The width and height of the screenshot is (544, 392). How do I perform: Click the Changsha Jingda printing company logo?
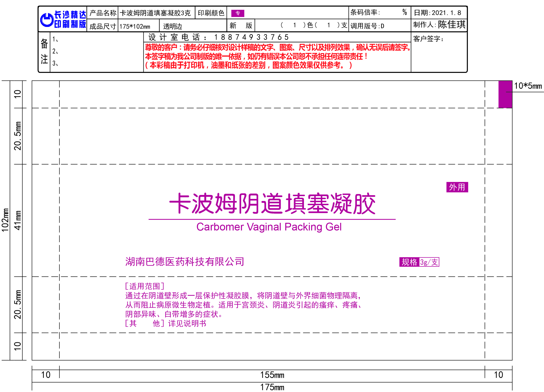(63, 19)
